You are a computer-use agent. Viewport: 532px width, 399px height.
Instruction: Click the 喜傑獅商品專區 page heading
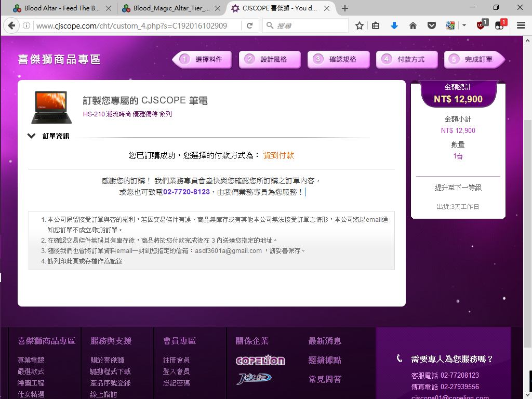coord(59,60)
